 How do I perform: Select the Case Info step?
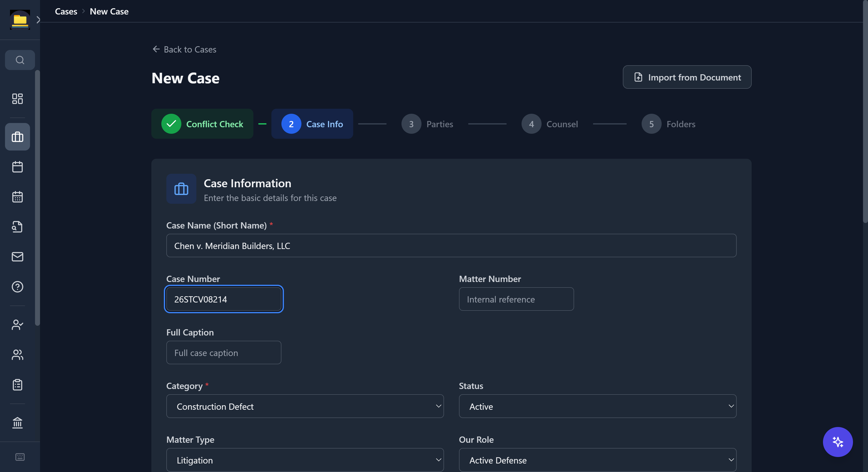(312, 124)
